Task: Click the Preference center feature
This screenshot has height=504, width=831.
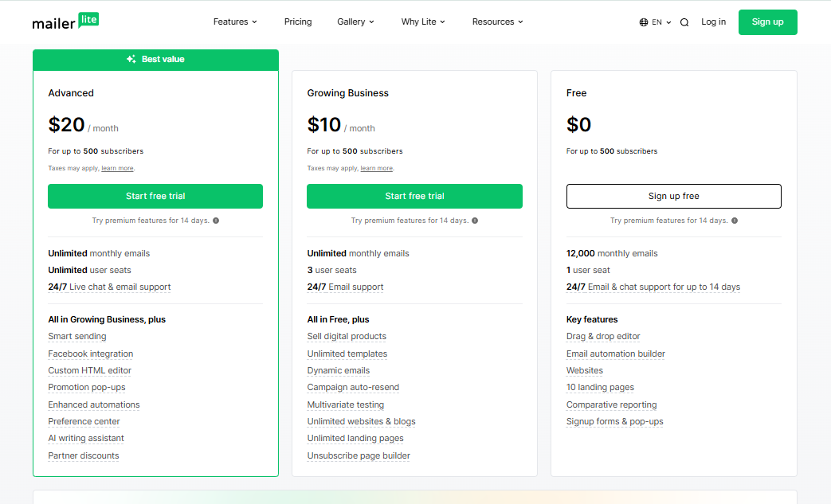Action: (84, 421)
